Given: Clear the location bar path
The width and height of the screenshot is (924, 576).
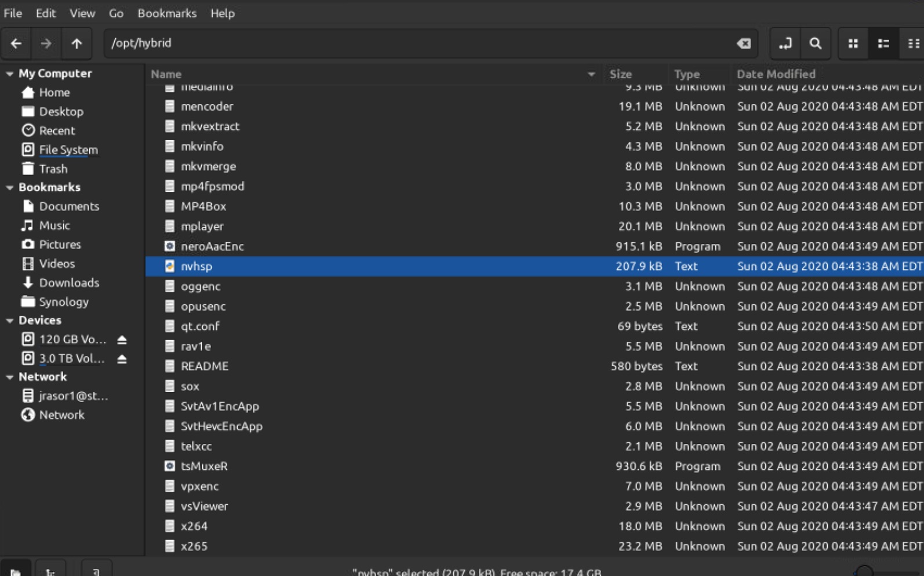Looking at the screenshot, I should click(743, 43).
